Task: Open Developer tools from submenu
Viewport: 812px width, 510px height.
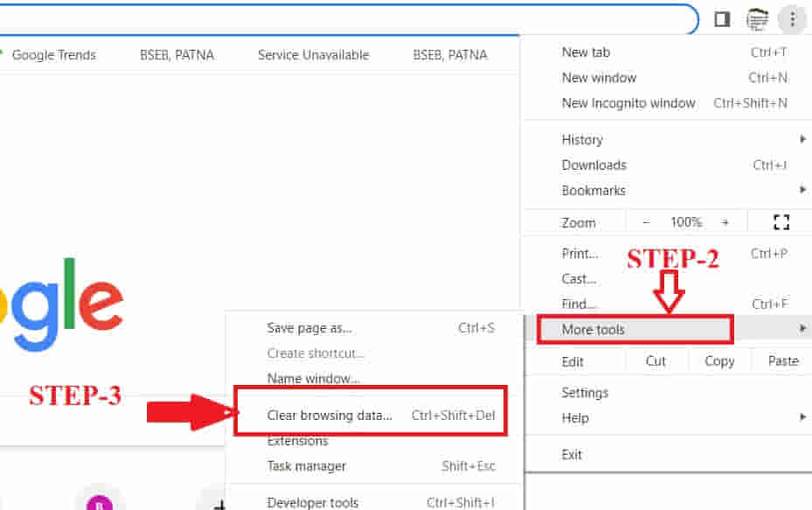Action: (376, 502)
